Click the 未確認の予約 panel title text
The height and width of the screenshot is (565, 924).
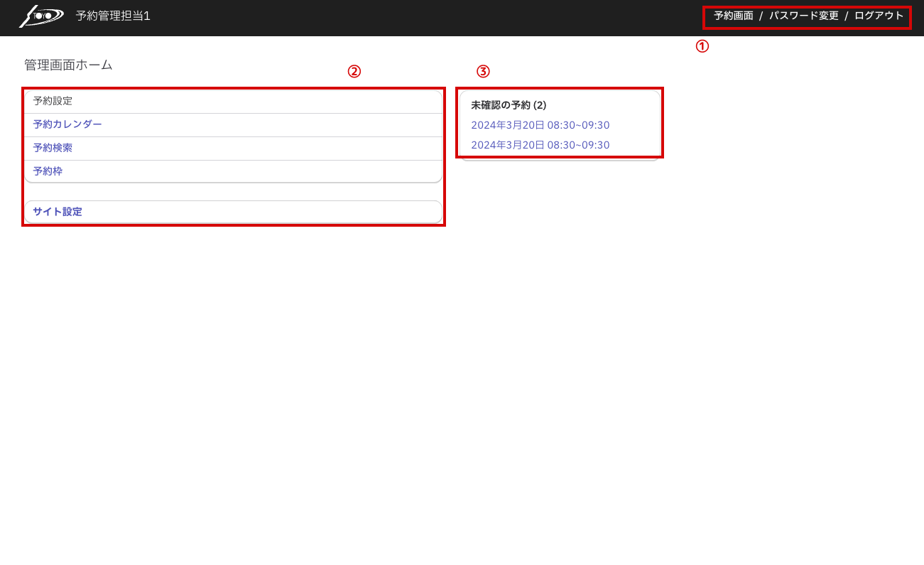pyautogui.click(x=500, y=105)
